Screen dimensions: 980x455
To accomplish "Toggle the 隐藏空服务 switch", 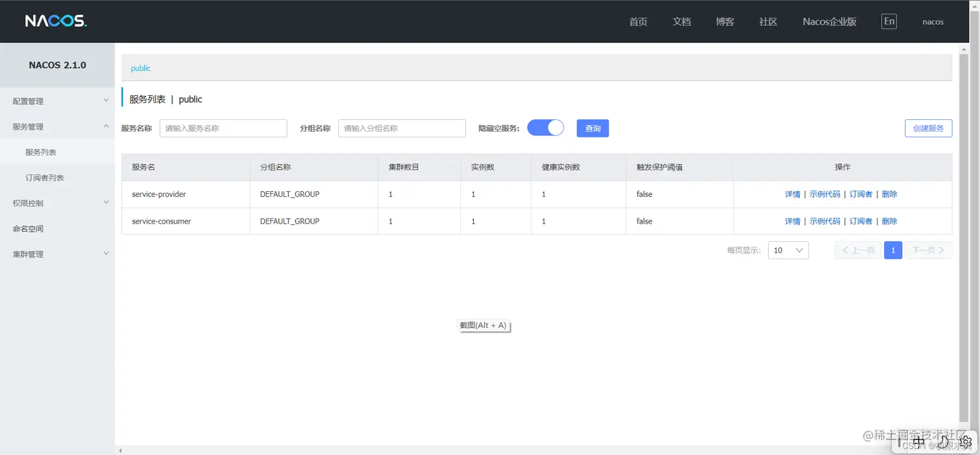I will (x=546, y=128).
